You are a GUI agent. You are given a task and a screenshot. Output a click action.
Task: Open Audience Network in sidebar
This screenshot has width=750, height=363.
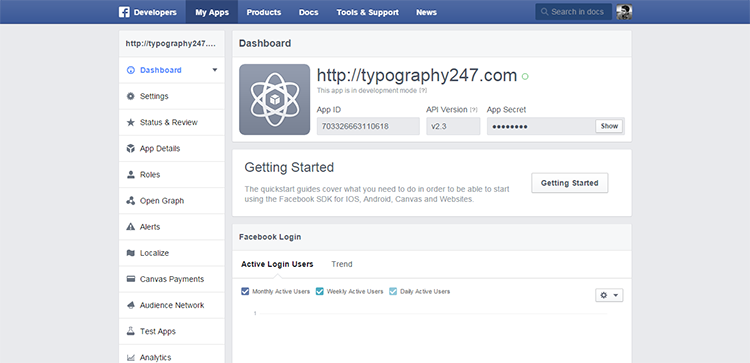[x=171, y=305]
